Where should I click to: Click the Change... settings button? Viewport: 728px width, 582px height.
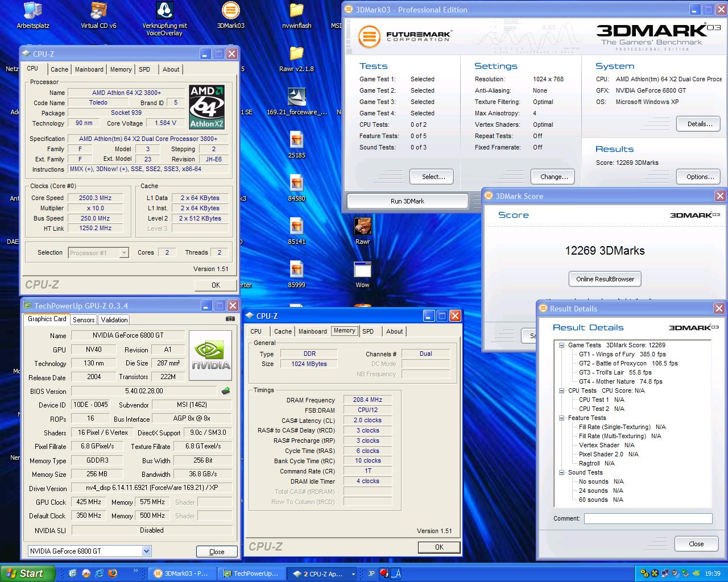pos(554,177)
